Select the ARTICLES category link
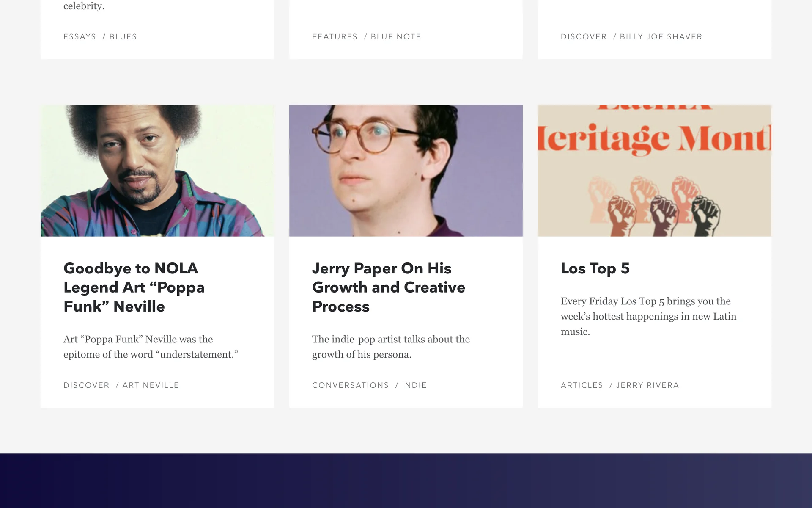812x508 pixels. click(582, 385)
